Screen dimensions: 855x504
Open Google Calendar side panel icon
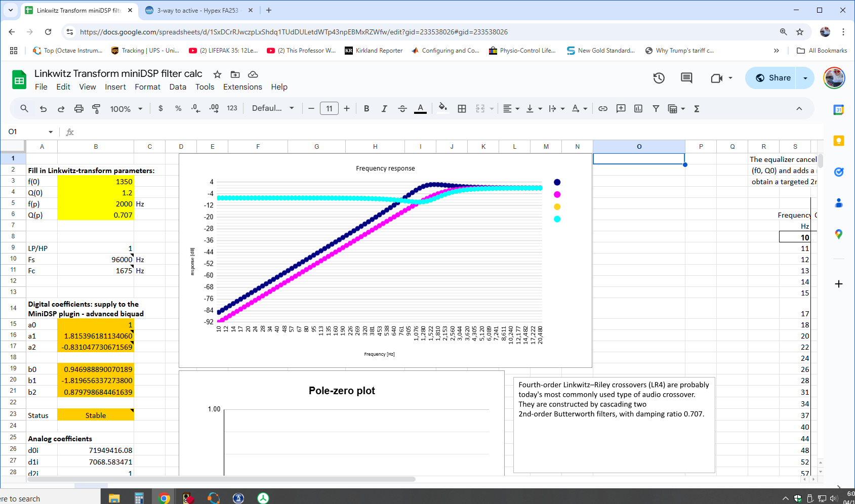pyautogui.click(x=839, y=110)
